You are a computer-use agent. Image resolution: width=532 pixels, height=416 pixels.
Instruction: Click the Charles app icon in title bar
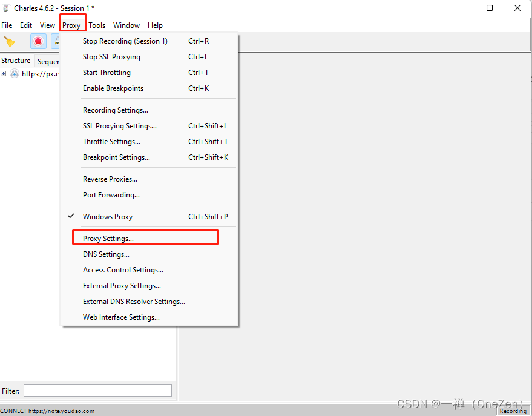coord(6,8)
